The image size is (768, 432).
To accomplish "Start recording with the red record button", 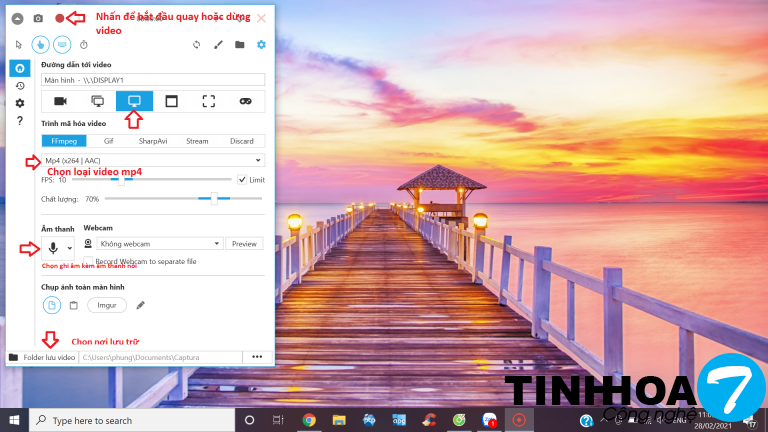I will click(x=60, y=18).
